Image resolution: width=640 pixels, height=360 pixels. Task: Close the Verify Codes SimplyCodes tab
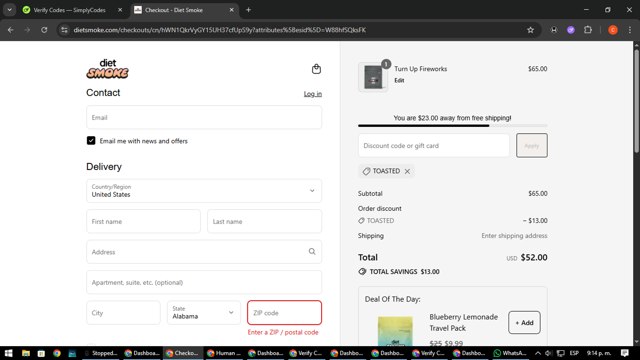120,10
